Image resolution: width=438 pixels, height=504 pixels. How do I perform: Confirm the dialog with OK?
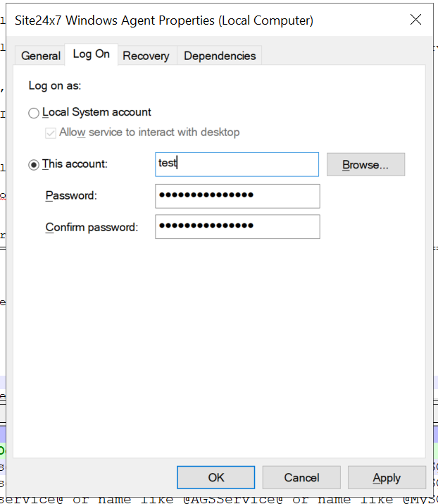pos(215,477)
